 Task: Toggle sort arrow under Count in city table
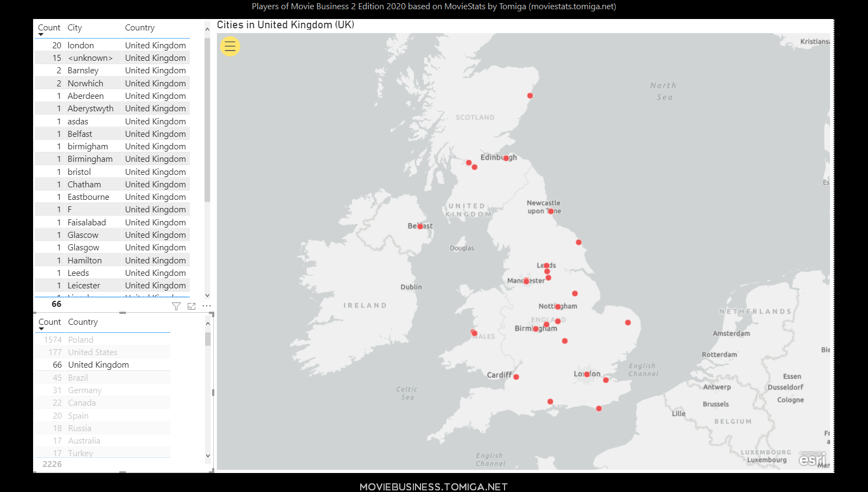coord(41,35)
